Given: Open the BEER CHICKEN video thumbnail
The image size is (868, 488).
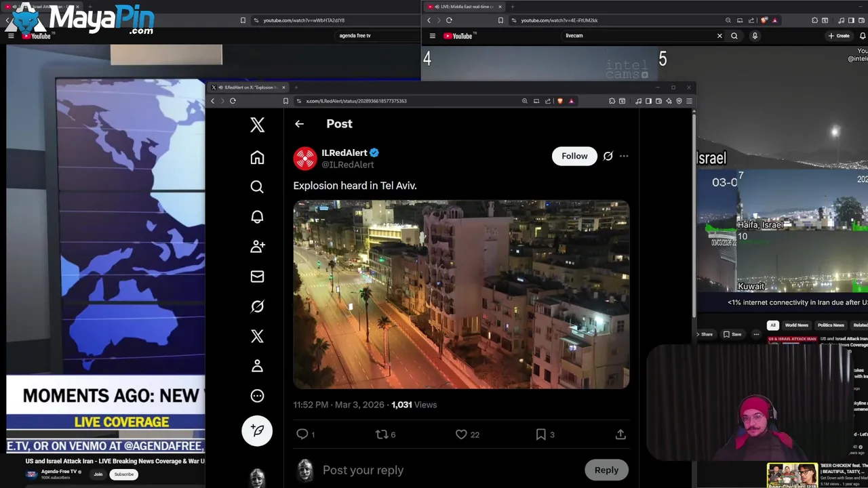Looking at the screenshot, I should (792, 475).
